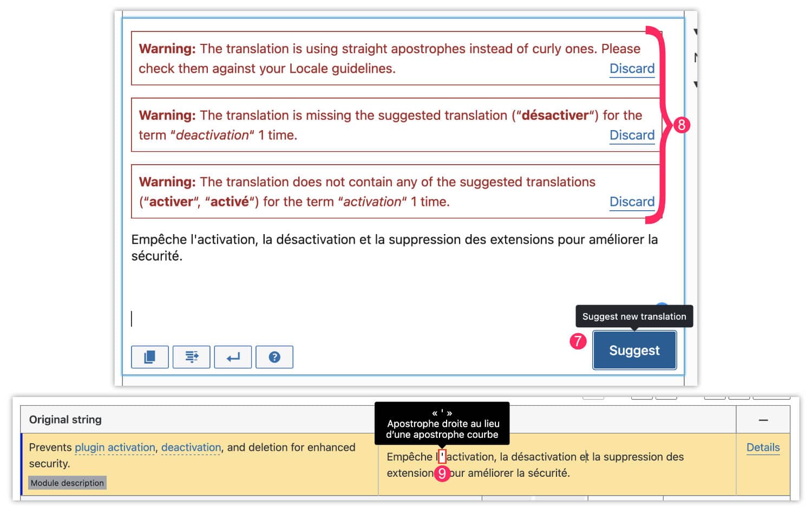The width and height of the screenshot is (812, 512).
Task: Click the Module description context label
Action: (x=67, y=483)
